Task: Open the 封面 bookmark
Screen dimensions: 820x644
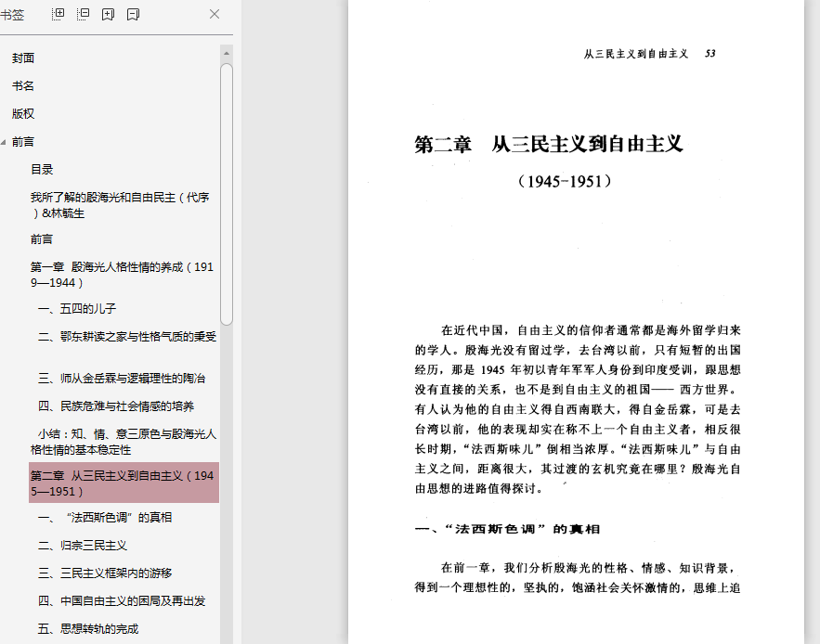Action: click(23, 58)
